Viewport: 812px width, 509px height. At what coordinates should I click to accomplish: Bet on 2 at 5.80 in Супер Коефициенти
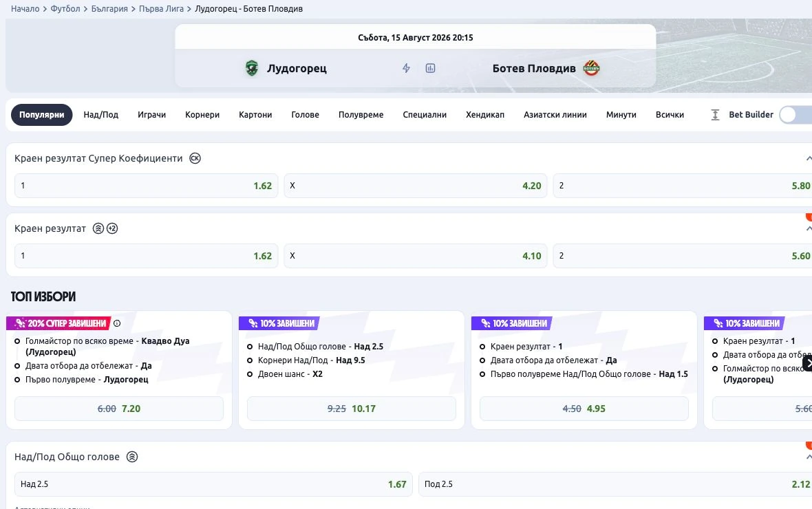coord(683,186)
